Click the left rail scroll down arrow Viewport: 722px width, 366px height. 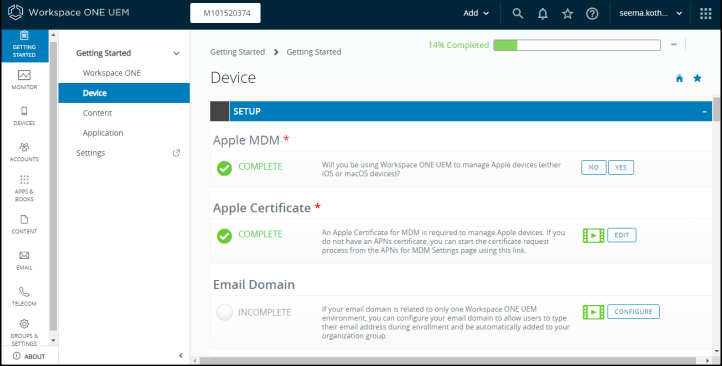click(x=53, y=341)
